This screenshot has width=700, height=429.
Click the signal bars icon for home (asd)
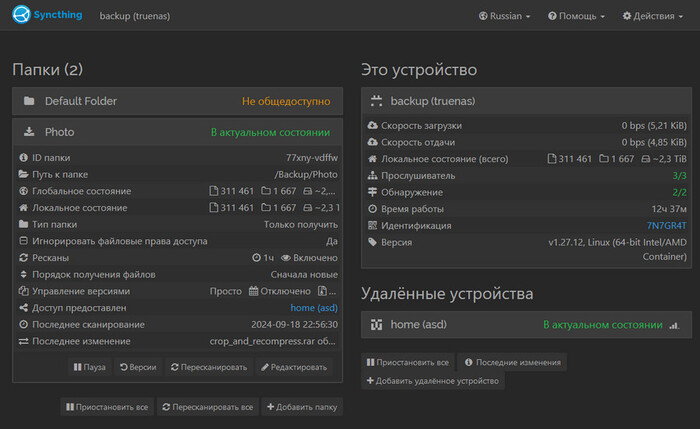click(x=673, y=325)
